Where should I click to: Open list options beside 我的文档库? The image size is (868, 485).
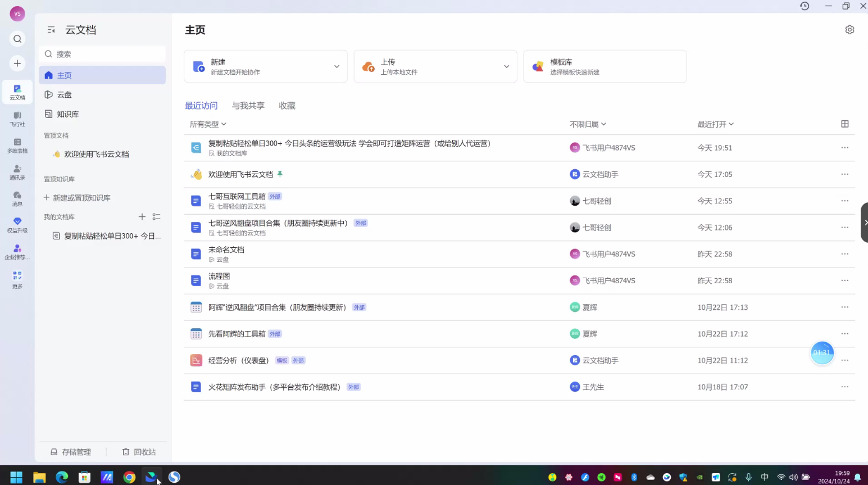157,217
